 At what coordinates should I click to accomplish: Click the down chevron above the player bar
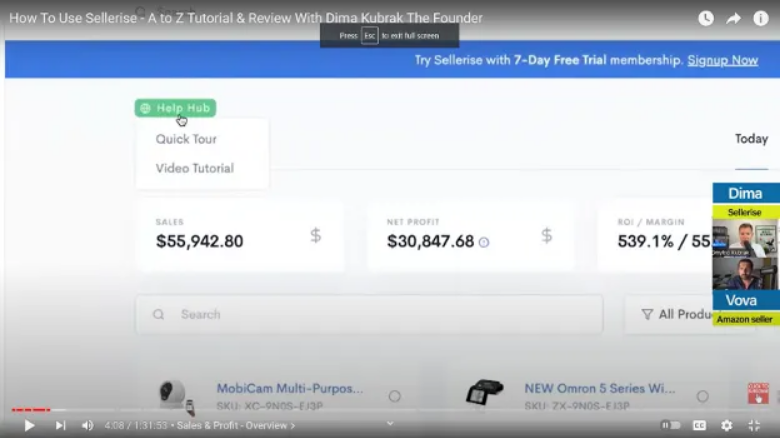(x=390, y=423)
